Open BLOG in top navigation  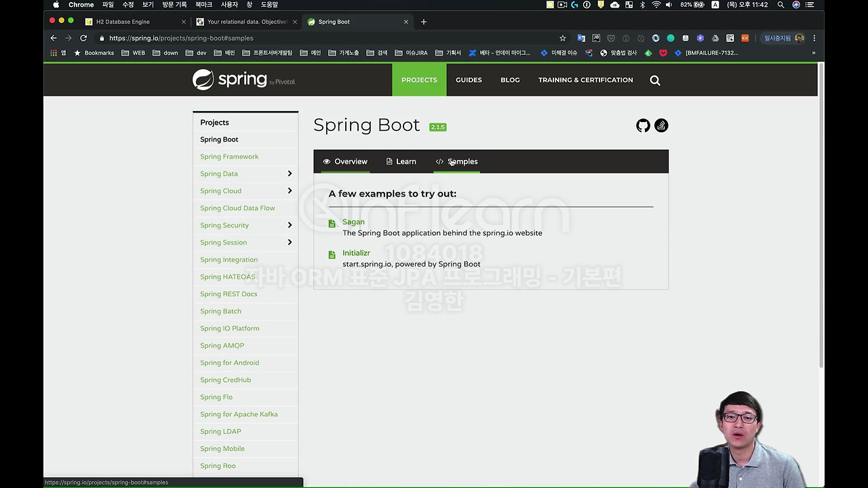pos(510,80)
